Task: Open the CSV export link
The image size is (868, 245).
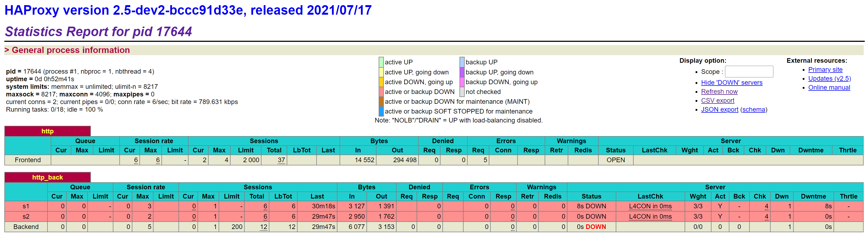Action: [x=718, y=100]
